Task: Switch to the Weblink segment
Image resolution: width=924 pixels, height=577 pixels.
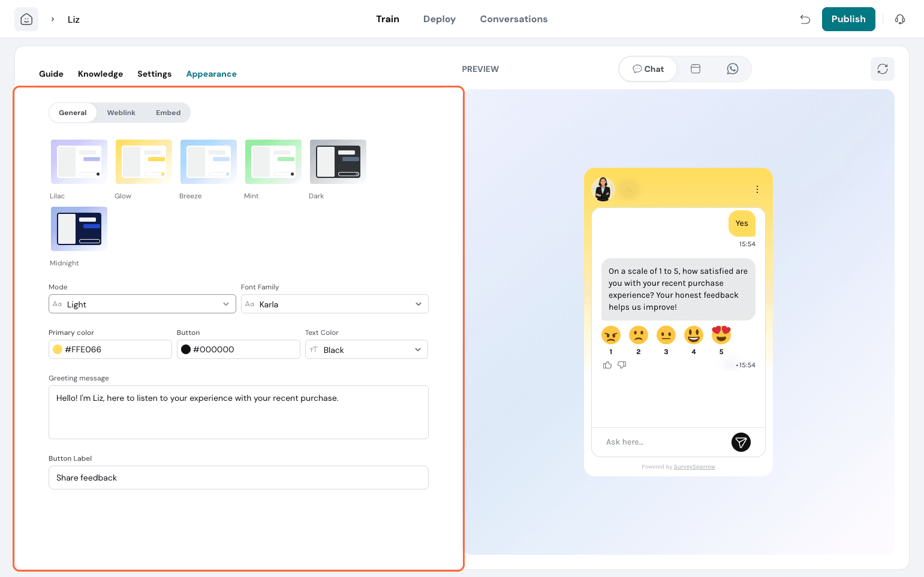Action: pos(121,113)
